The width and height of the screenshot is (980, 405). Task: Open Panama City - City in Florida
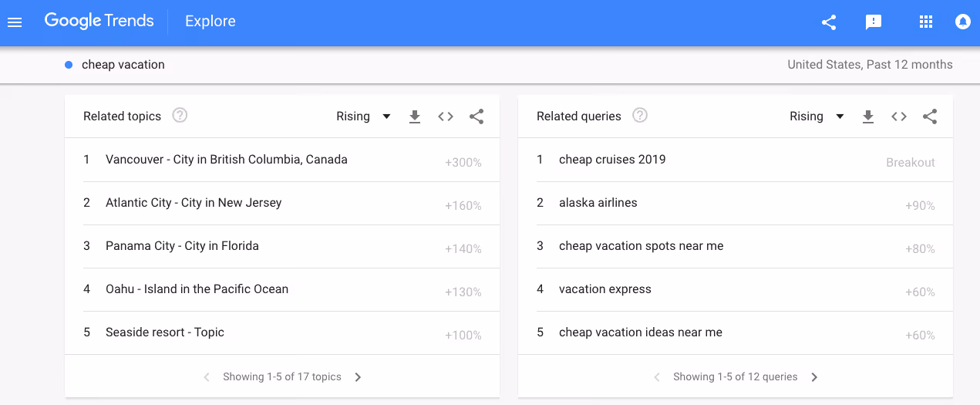pos(282,246)
